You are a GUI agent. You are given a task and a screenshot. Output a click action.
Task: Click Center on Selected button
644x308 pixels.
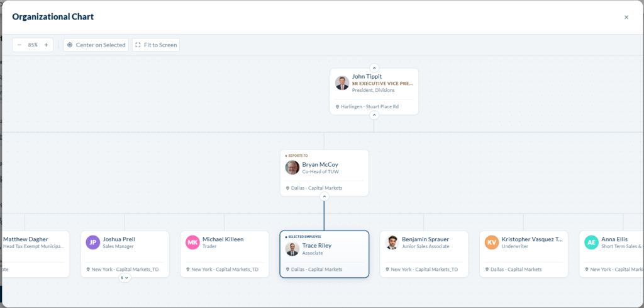pyautogui.click(x=96, y=45)
